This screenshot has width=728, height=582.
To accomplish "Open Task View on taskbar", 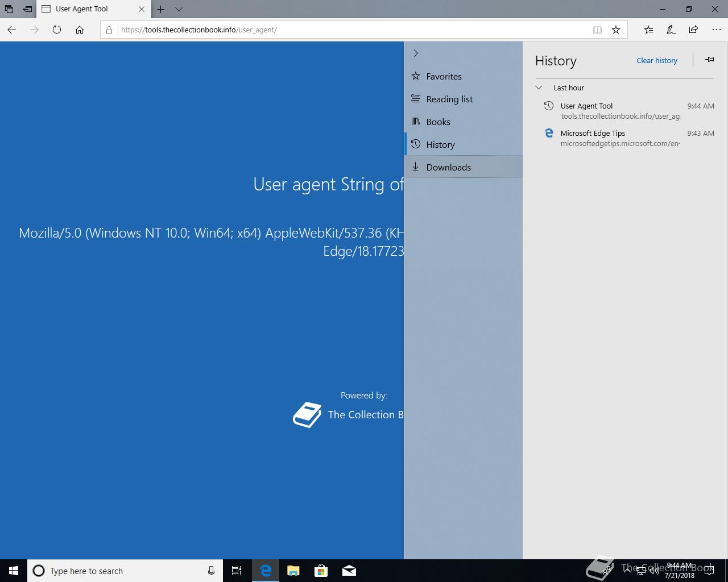I will [237, 571].
